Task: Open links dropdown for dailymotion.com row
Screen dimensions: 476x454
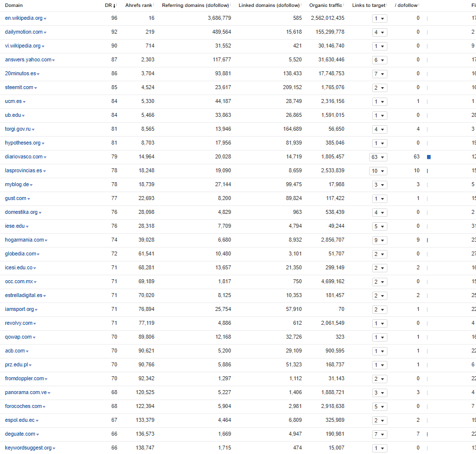Action: click(x=380, y=32)
